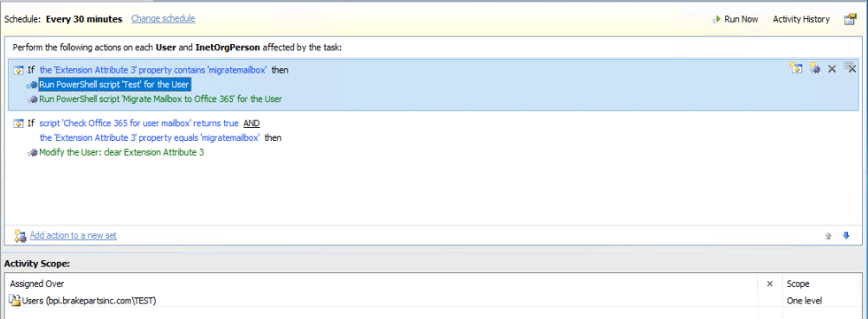The height and width of the screenshot is (319, 868).
Task: Click the add condition icon in selected set
Action: click(x=796, y=68)
